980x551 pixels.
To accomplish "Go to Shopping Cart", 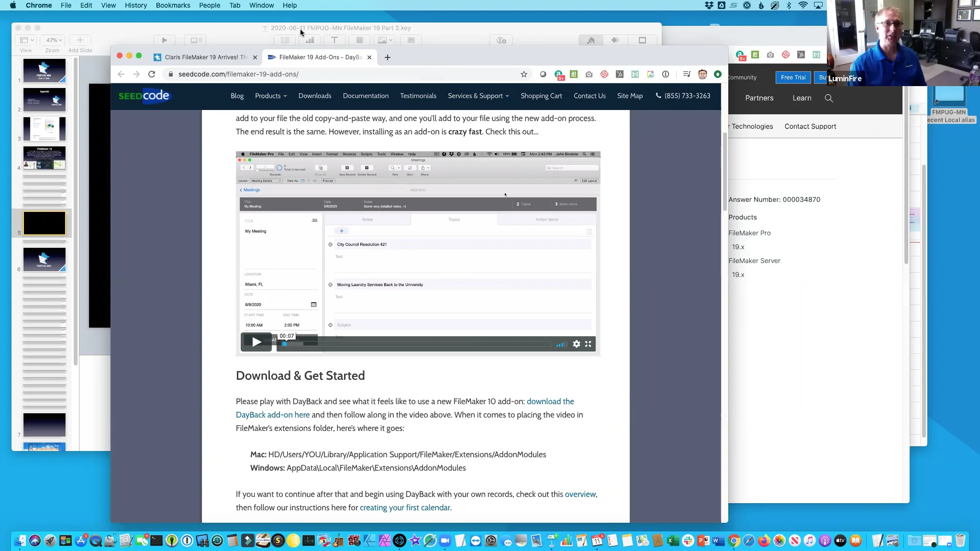I will tap(541, 96).
